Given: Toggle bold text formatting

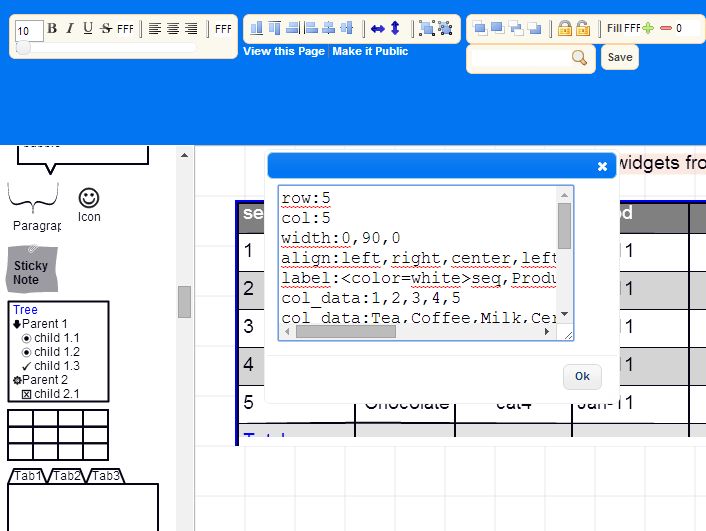Looking at the screenshot, I should click(52, 29).
